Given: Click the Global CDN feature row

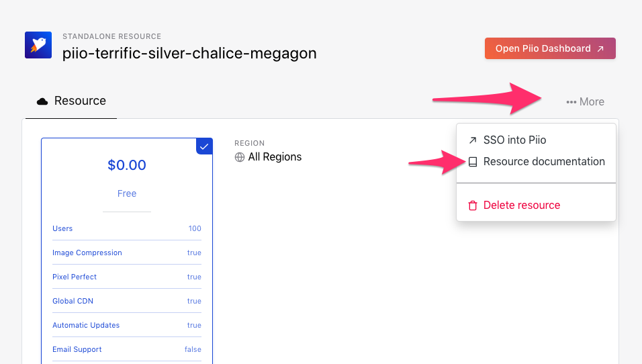Looking at the screenshot, I should pos(127,301).
